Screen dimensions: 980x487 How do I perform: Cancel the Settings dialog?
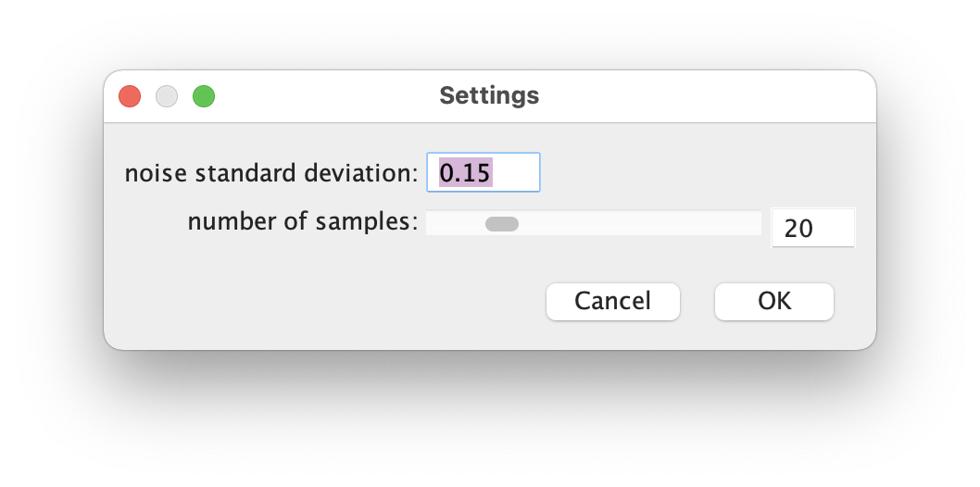pyautogui.click(x=613, y=302)
